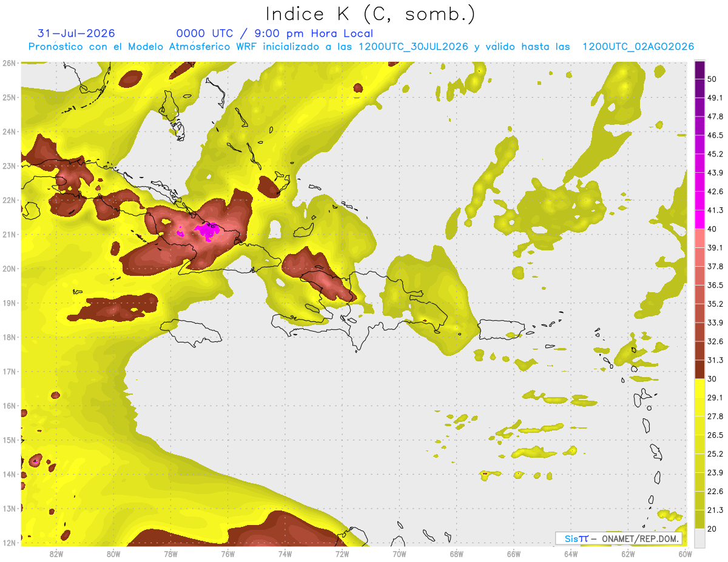Click the '80W' longitude axis label
Screen dimensions: 728x562
[113, 554]
